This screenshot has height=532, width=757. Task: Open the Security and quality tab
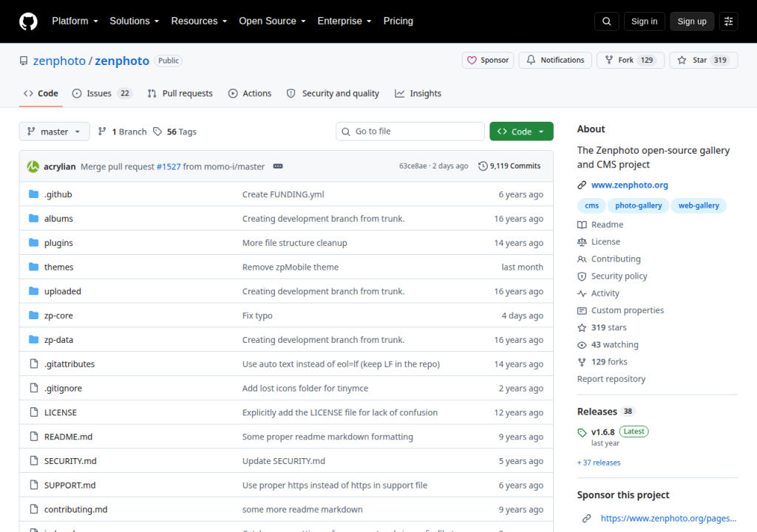[x=333, y=94]
